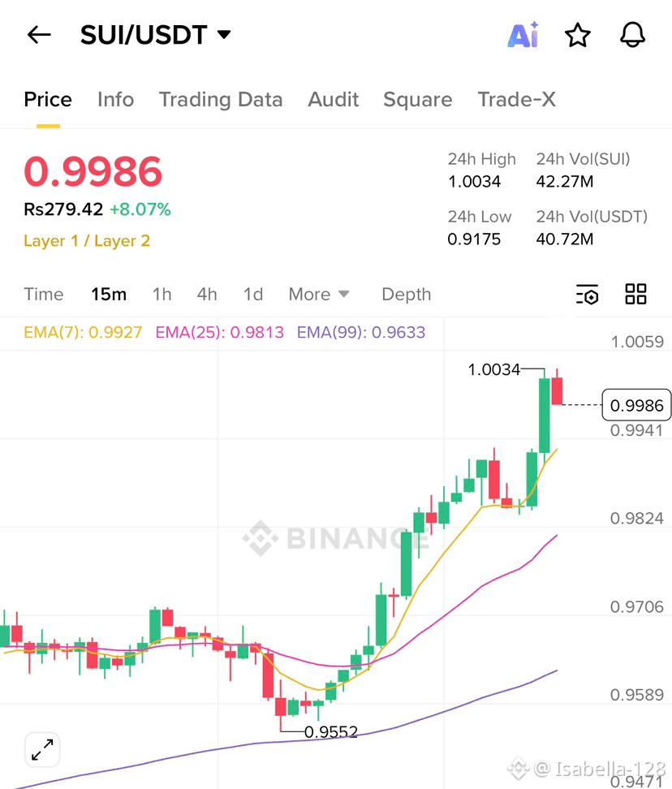
Task: Open the AI assistant icon
Action: 523,35
